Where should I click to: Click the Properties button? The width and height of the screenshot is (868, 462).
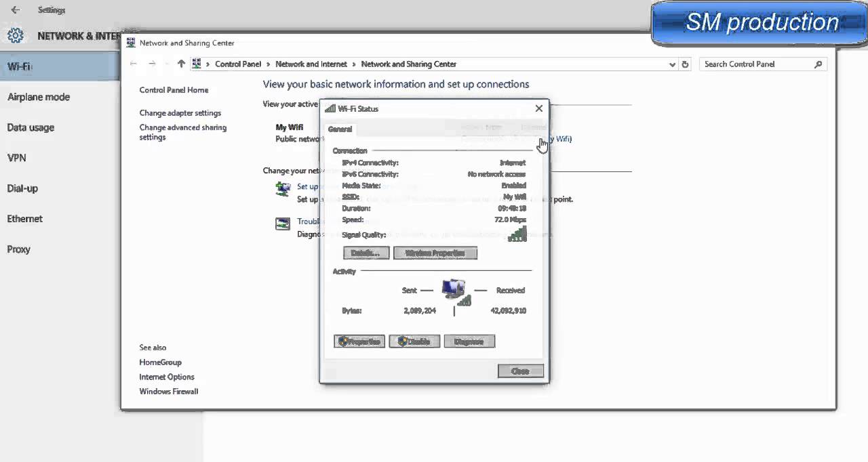tap(359, 341)
